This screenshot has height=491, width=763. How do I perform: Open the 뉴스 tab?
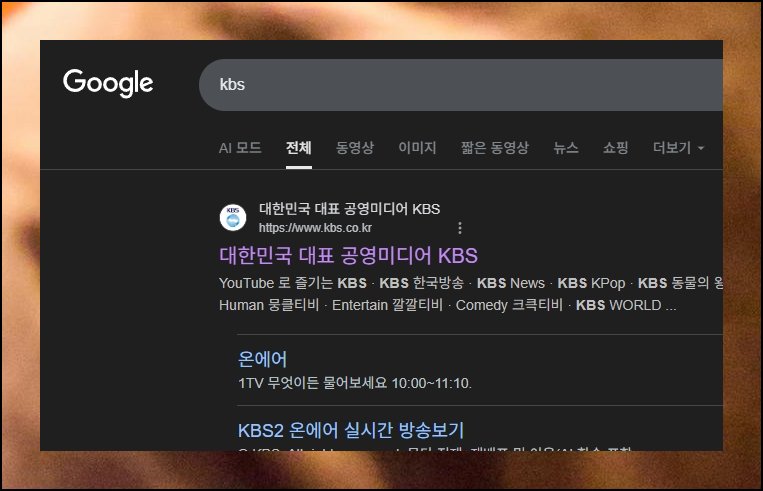(565, 147)
